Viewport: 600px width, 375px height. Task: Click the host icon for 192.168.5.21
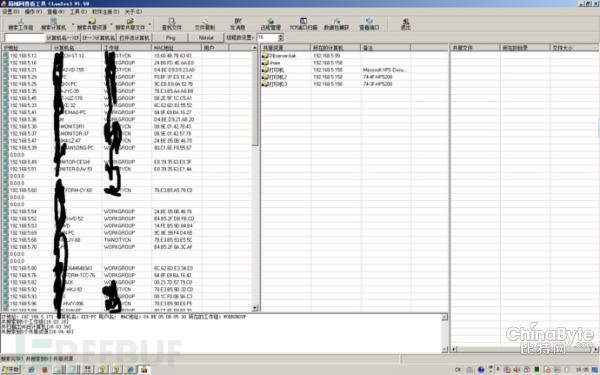pos(5,70)
